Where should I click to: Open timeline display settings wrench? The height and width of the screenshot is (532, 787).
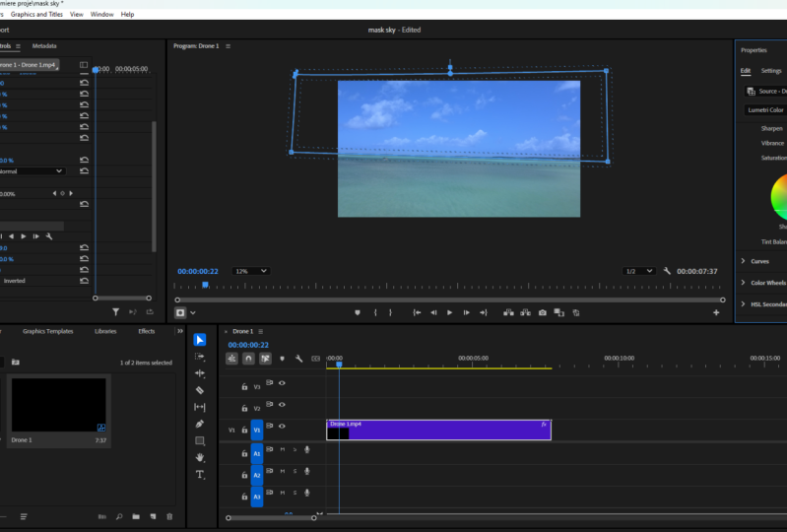click(298, 359)
